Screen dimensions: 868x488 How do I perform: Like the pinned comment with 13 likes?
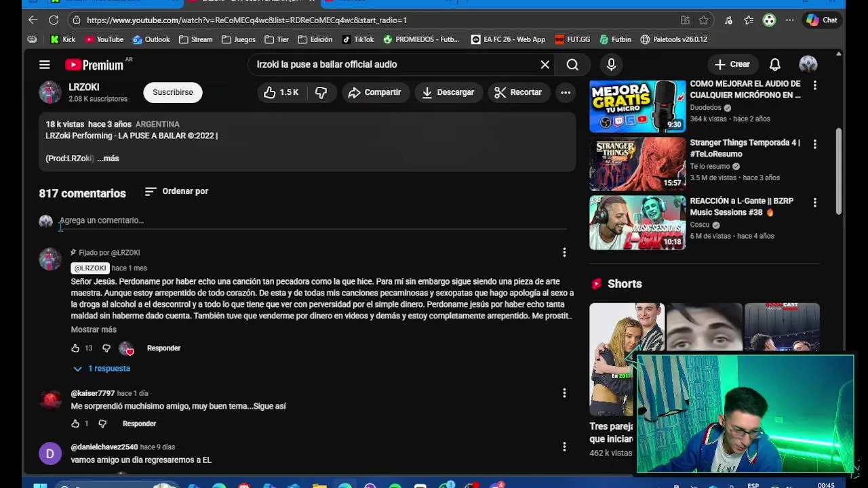[75, 348]
